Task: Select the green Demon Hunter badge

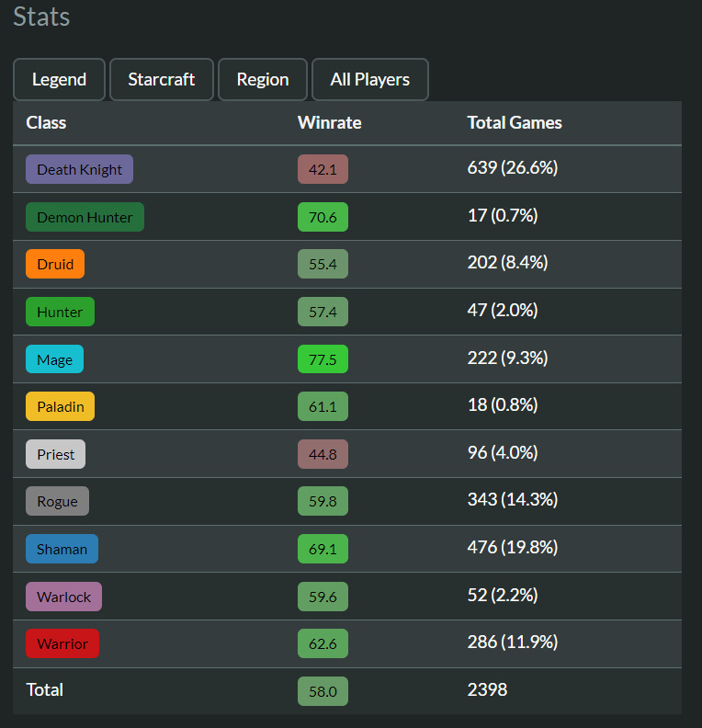Action: point(85,217)
